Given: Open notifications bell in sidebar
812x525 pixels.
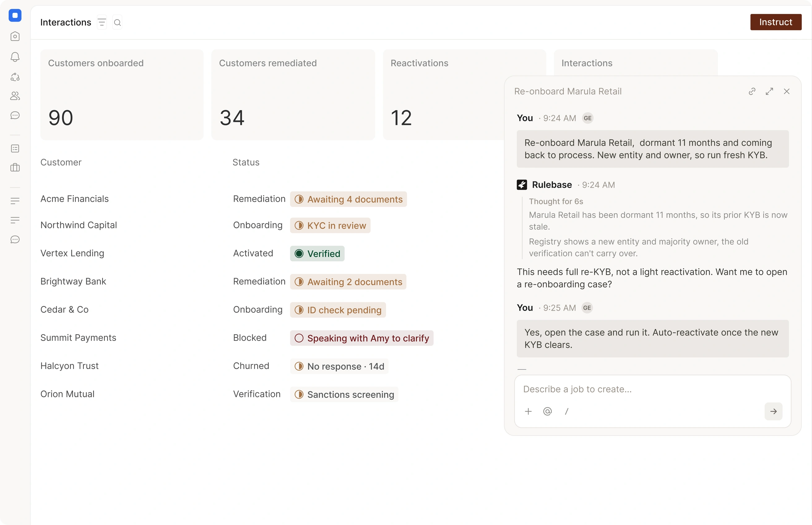Looking at the screenshot, I should 15,57.
